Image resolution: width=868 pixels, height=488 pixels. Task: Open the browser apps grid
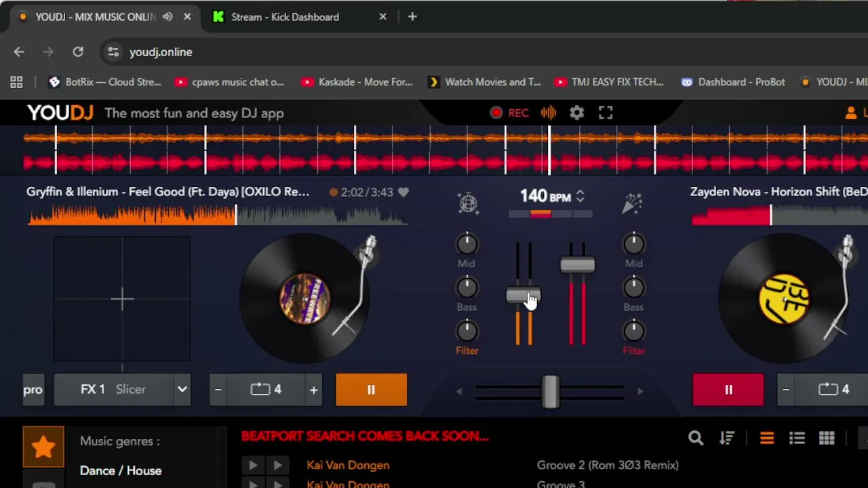(x=16, y=82)
